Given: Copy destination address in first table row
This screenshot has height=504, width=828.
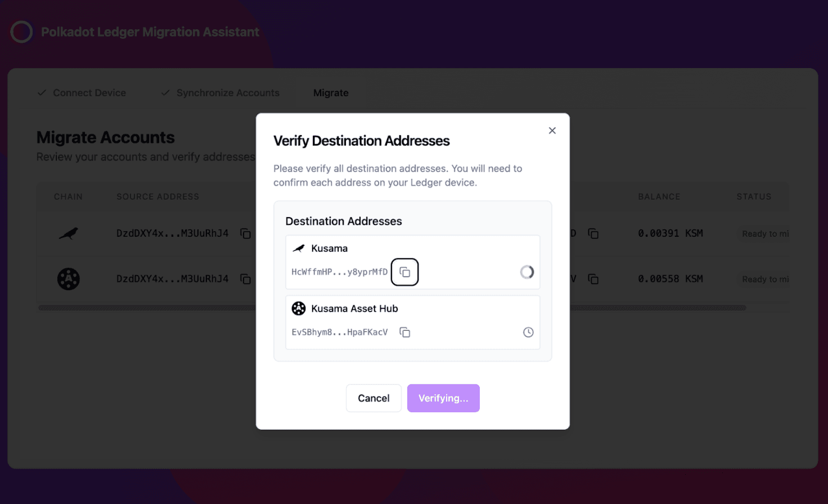Looking at the screenshot, I should click(x=593, y=233).
